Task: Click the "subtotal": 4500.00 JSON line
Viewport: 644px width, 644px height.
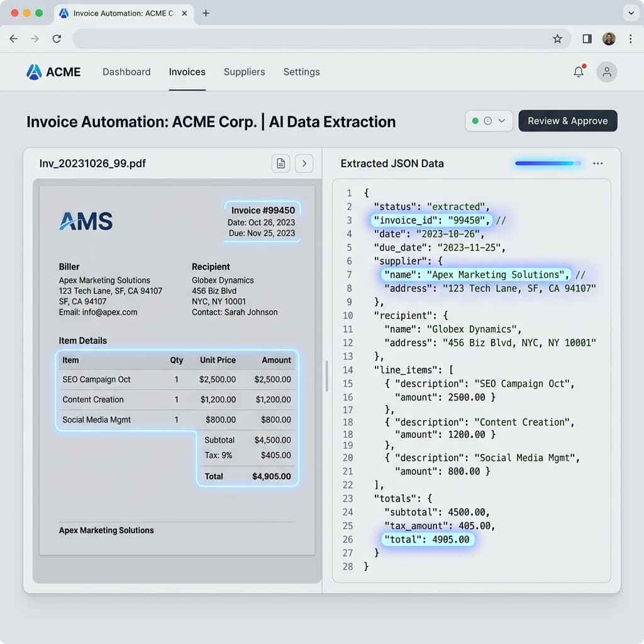Action: (x=438, y=512)
